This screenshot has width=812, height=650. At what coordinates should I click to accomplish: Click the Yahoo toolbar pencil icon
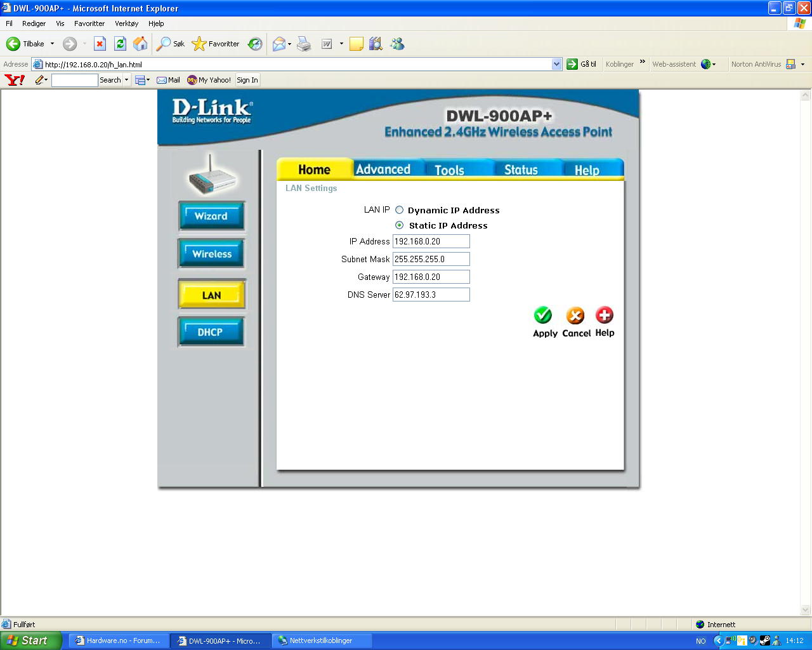click(x=40, y=80)
